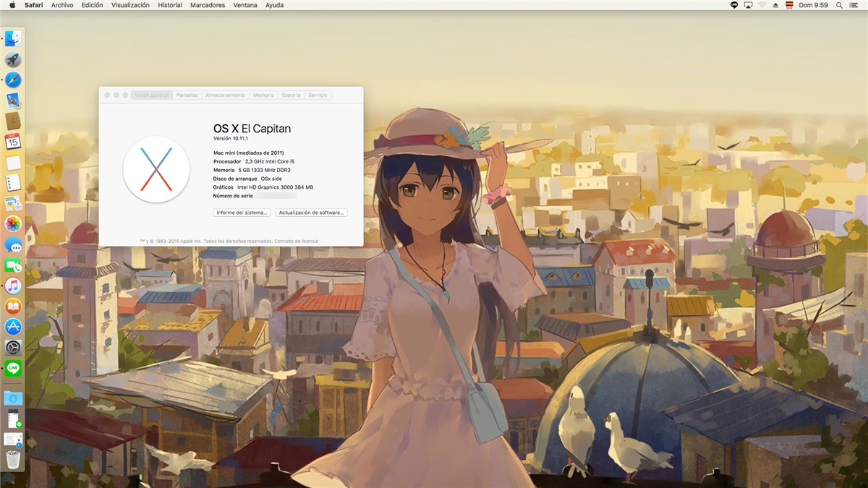Switch to the Pantallas tab
868x488 pixels.
187,95
